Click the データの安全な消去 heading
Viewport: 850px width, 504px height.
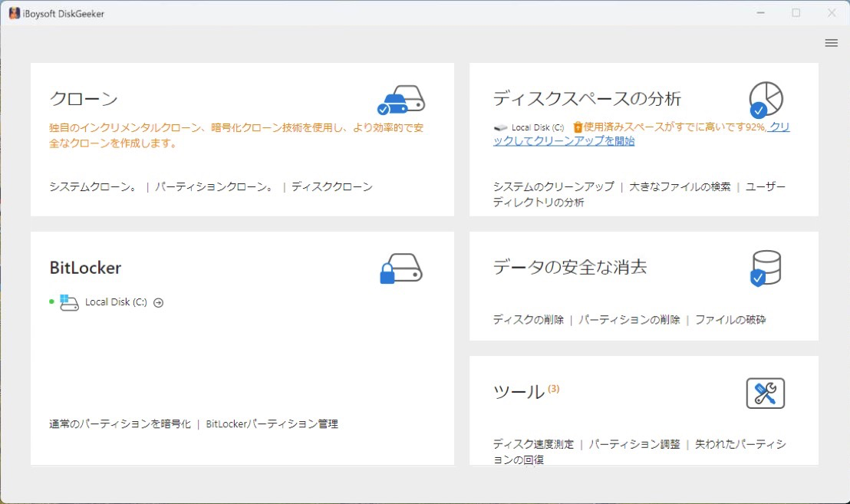pos(570,267)
